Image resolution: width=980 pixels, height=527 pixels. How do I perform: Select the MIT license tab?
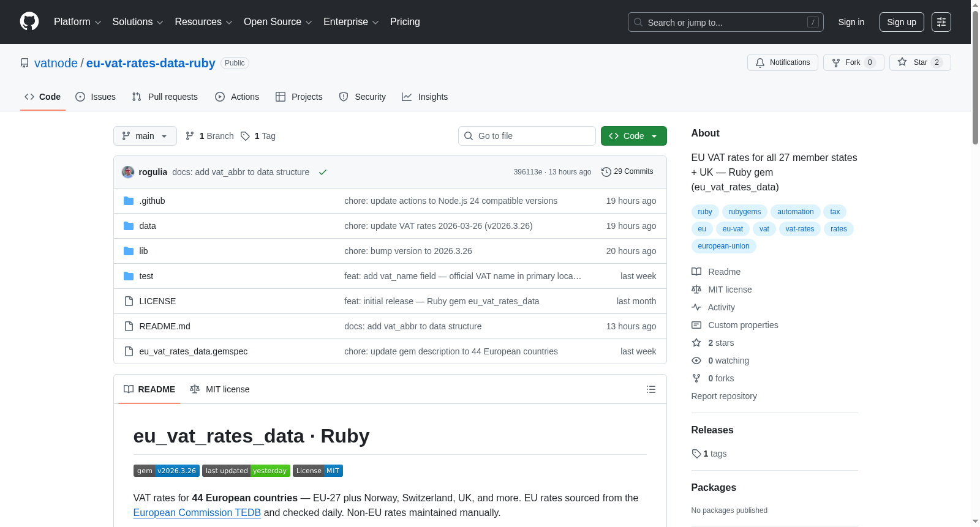[x=220, y=389]
